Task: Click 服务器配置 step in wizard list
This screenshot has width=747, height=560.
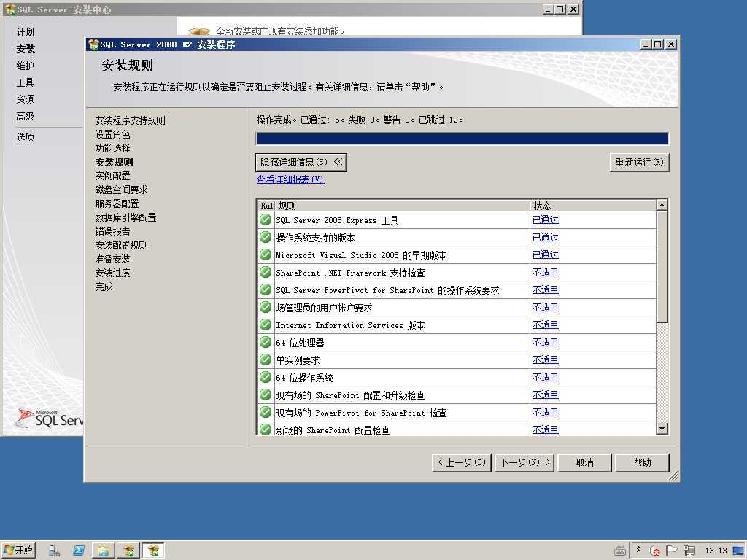Action: [117, 203]
